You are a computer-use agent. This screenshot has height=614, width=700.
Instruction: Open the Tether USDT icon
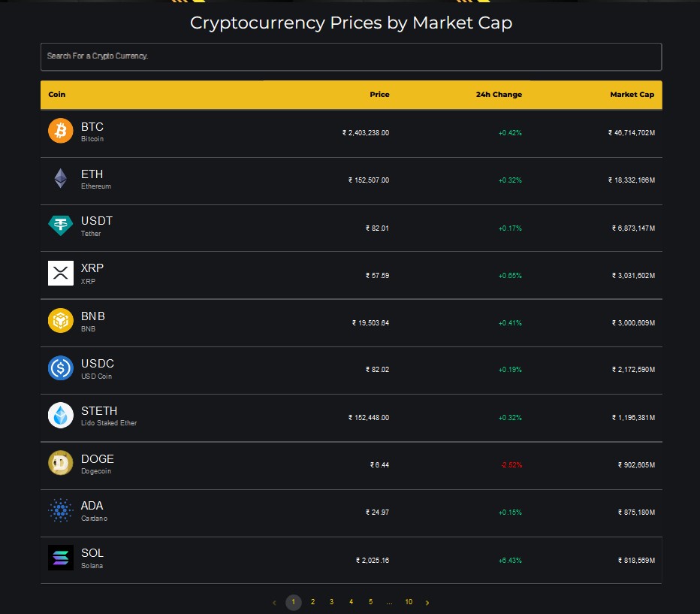click(61, 225)
